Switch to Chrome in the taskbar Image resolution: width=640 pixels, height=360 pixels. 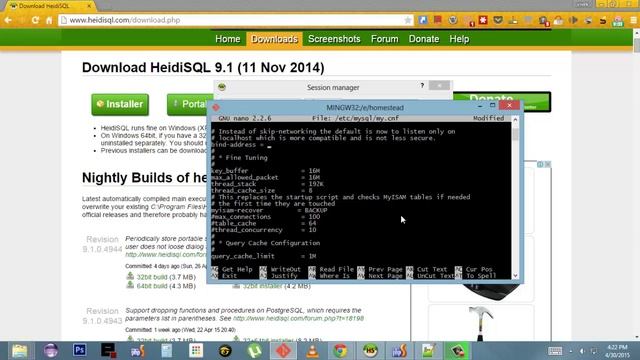341,351
